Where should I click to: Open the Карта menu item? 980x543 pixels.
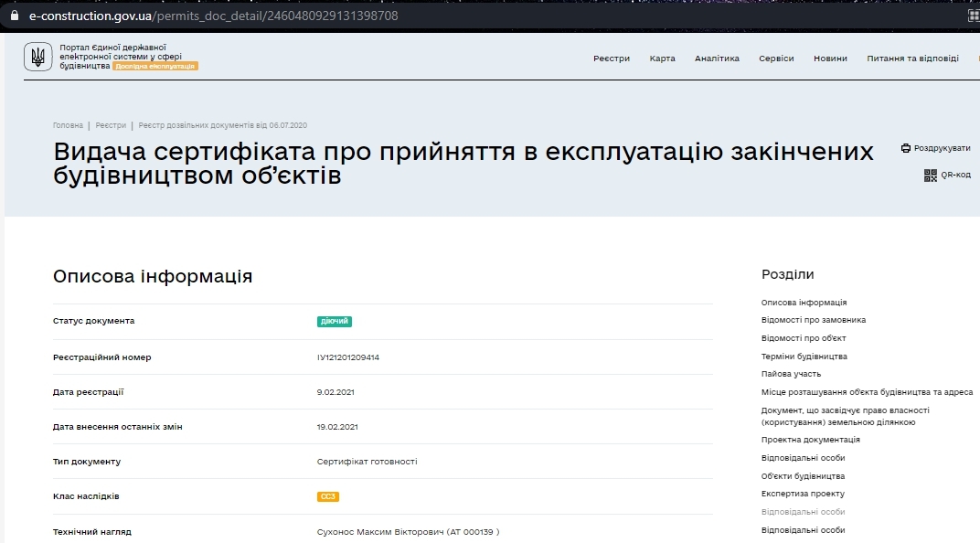(662, 59)
